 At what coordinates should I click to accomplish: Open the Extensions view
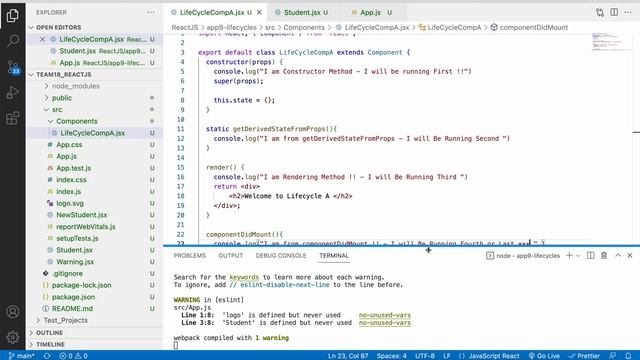(13, 118)
